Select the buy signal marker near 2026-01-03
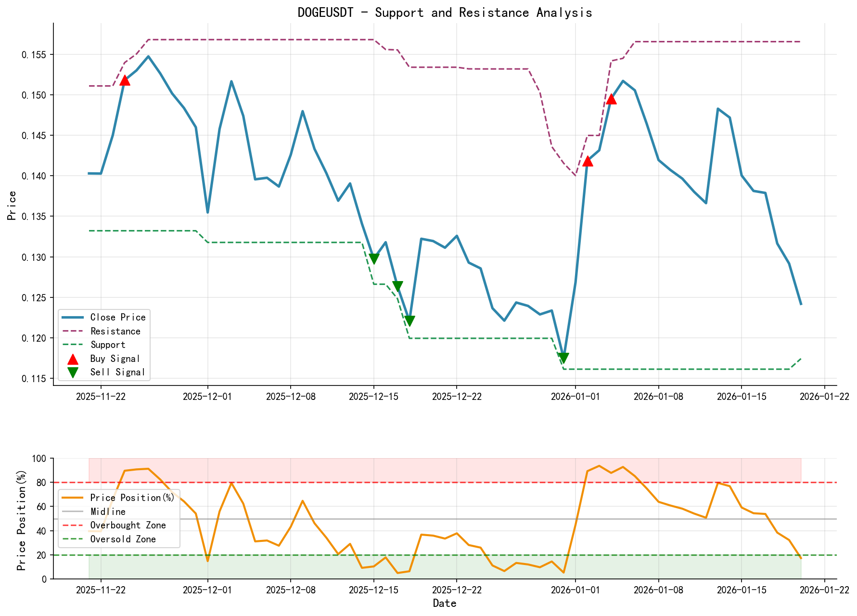This screenshot has width=857, height=616. tap(611, 100)
